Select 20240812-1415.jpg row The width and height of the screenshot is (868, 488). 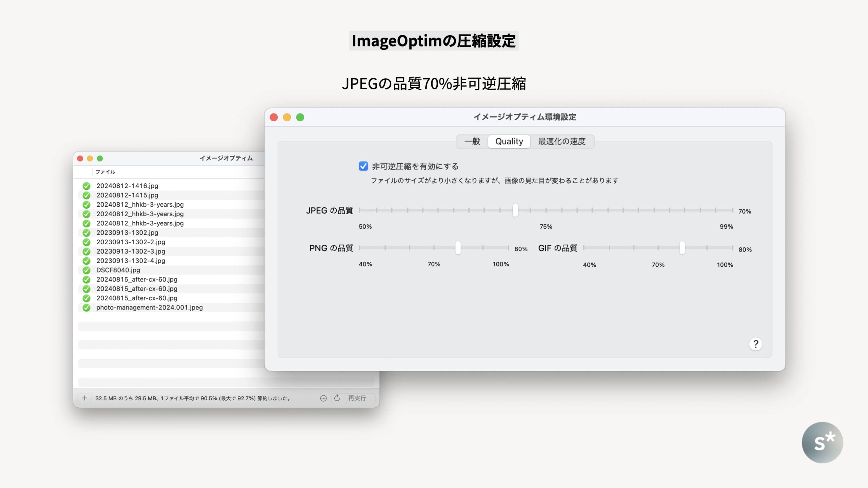click(x=127, y=195)
